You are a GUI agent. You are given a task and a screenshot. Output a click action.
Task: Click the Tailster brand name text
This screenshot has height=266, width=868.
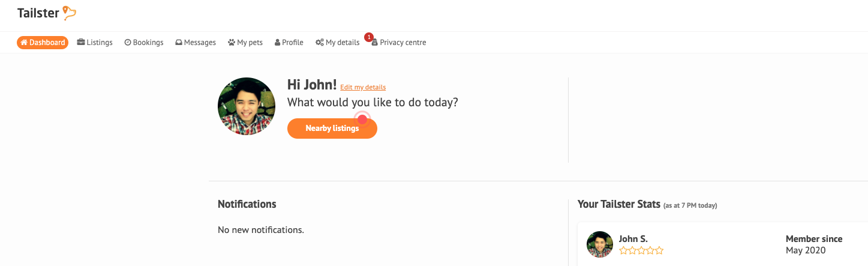[x=38, y=13]
